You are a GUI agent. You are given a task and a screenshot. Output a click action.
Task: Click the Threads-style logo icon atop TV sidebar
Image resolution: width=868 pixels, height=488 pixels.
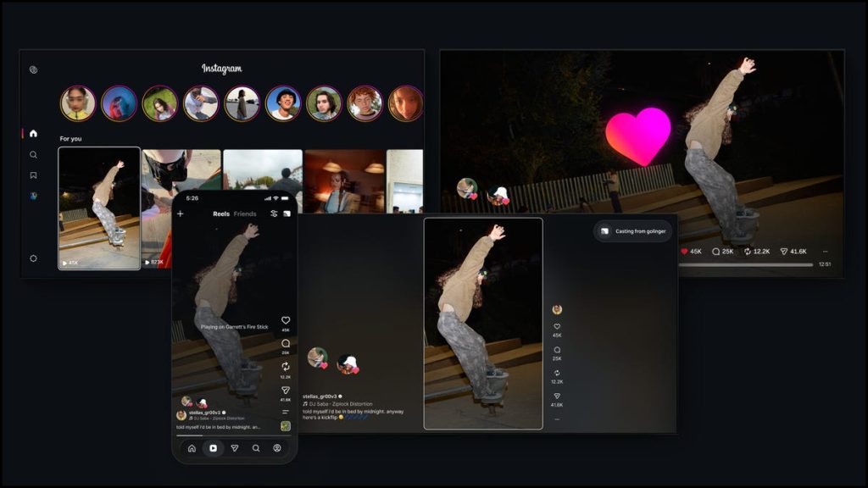tap(33, 69)
